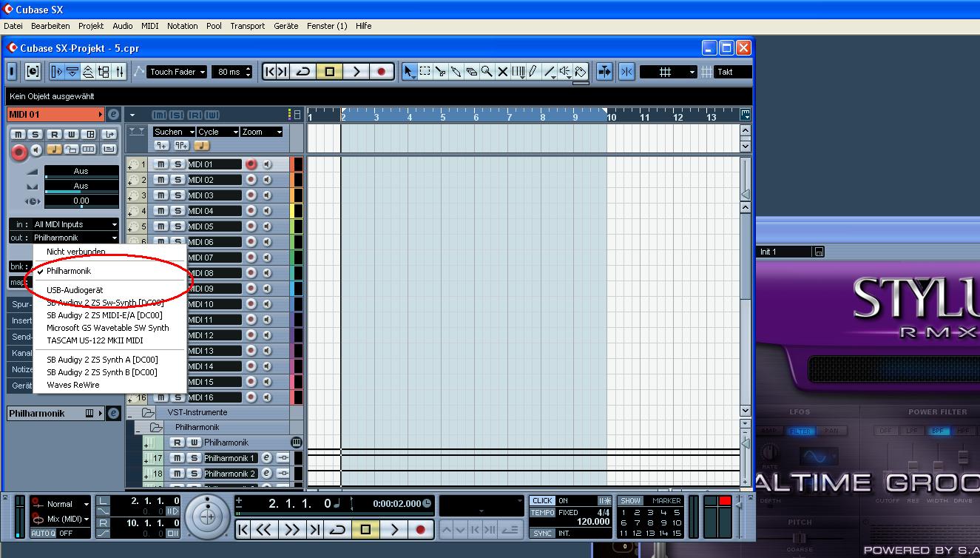The image size is (980, 558).
Task: Open the Normal record mode dropdown
Action: (x=67, y=504)
